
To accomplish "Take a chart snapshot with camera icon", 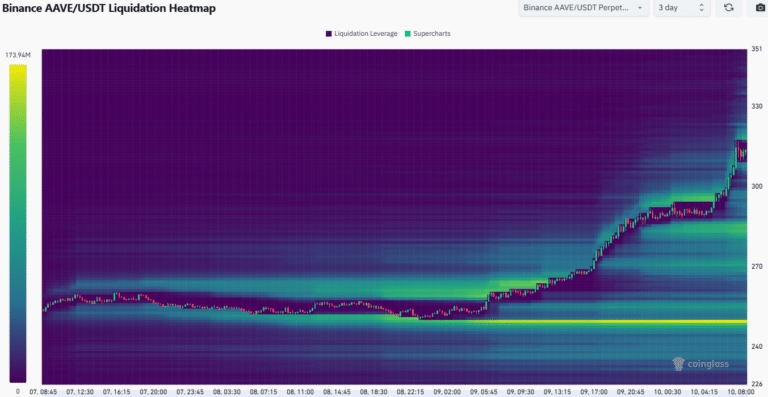I will pyautogui.click(x=760, y=7).
